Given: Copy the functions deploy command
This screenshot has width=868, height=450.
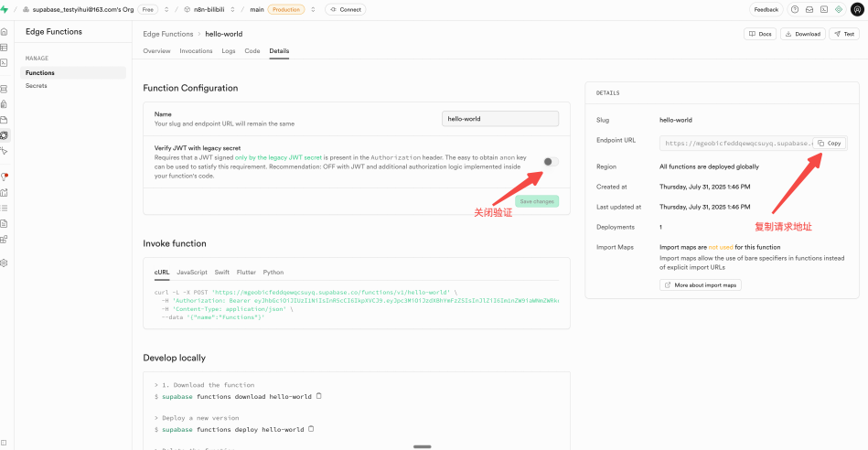Looking at the screenshot, I should tap(311, 429).
